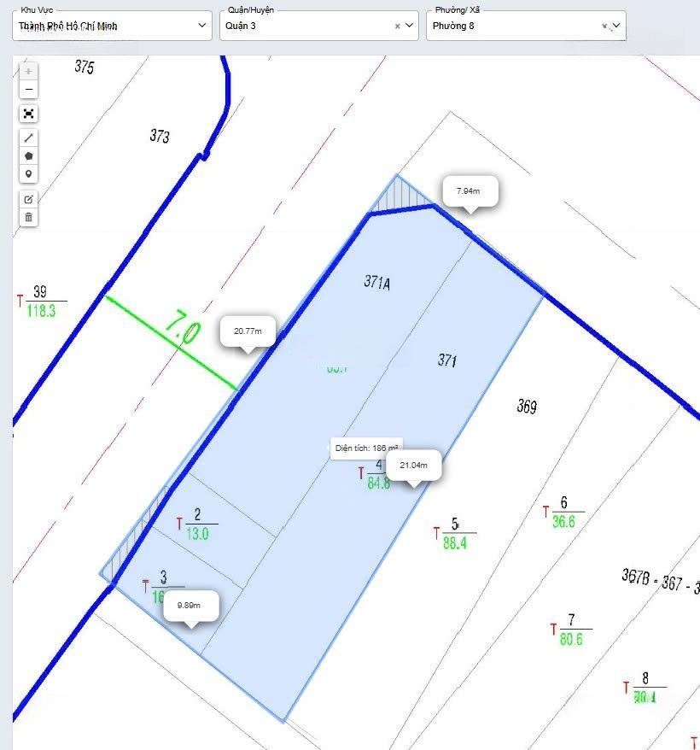Clear the Phường 8 selection
Viewport: 700px width, 750px height.
(604, 26)
